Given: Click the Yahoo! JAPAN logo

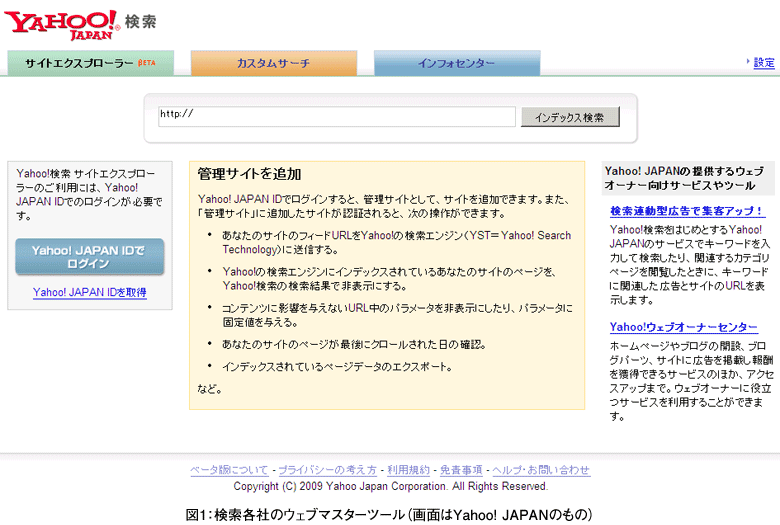Looking at the screenshot, I should [x=62, y=24].
